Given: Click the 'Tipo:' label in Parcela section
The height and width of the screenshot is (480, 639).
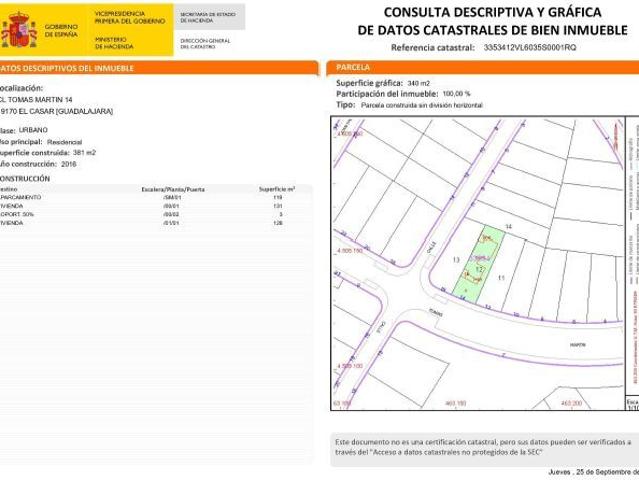Looking at the screenshot, I should 346,105.
